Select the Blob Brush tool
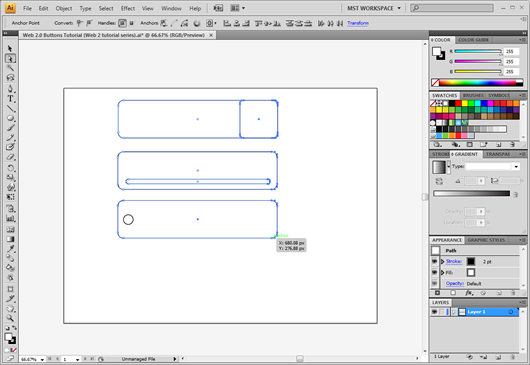Viewport: 530px width, 365px height. [x=10, y=147]
